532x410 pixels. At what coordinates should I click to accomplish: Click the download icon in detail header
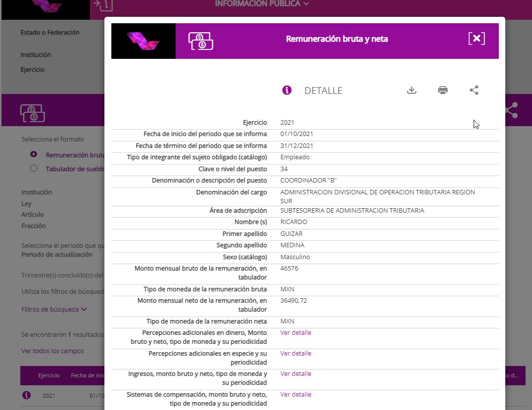(x=411, y=90)
